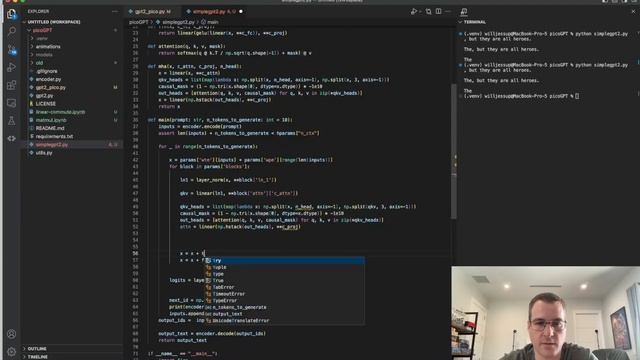Click picoGPT breadcrumb

(139, 22)
